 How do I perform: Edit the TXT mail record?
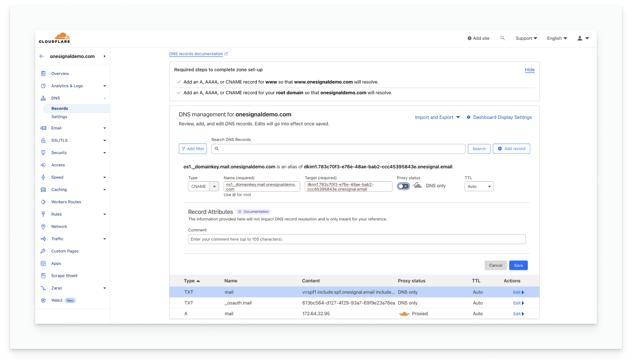pos(519,292)
